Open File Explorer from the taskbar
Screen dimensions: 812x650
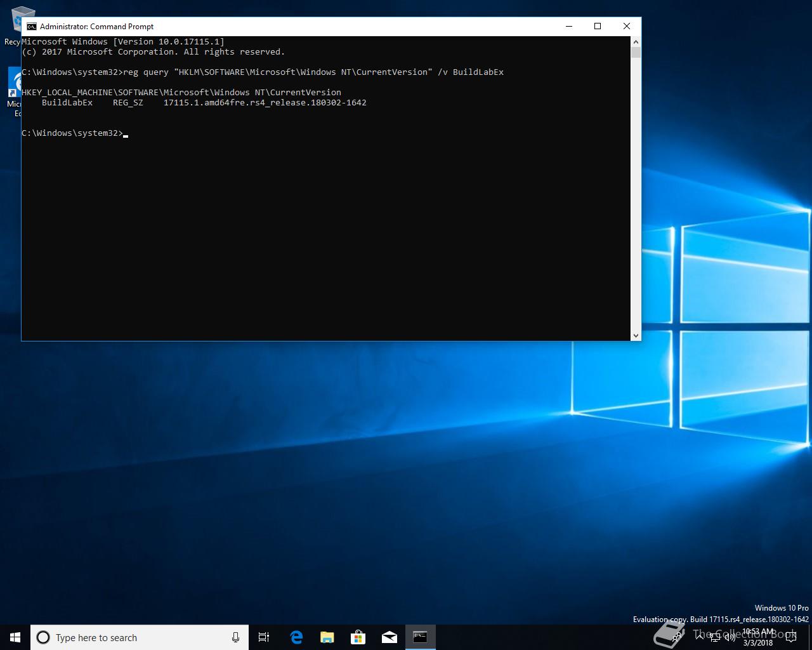point(327,637)
